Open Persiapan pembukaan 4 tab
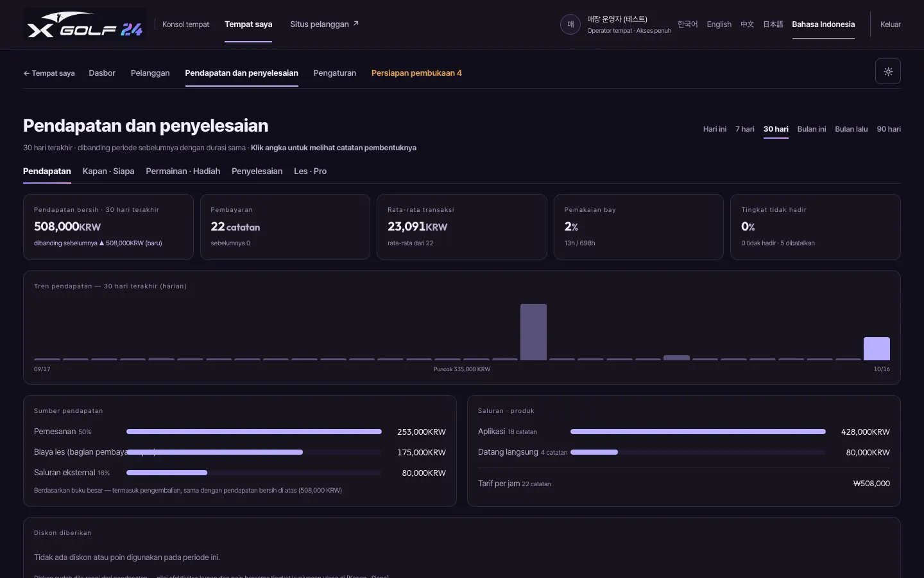Image resolution: width=924 pixels, height=578 pixels. click(x=416, y=73)
